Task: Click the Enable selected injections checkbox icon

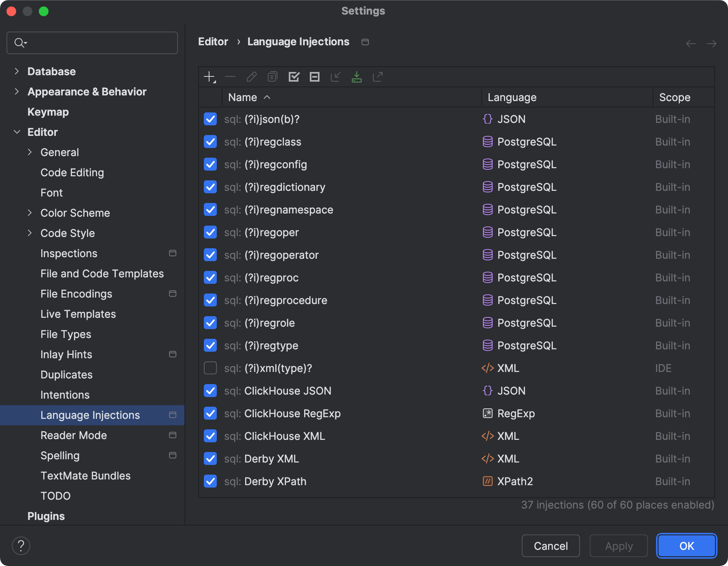Action: point(294,77)
